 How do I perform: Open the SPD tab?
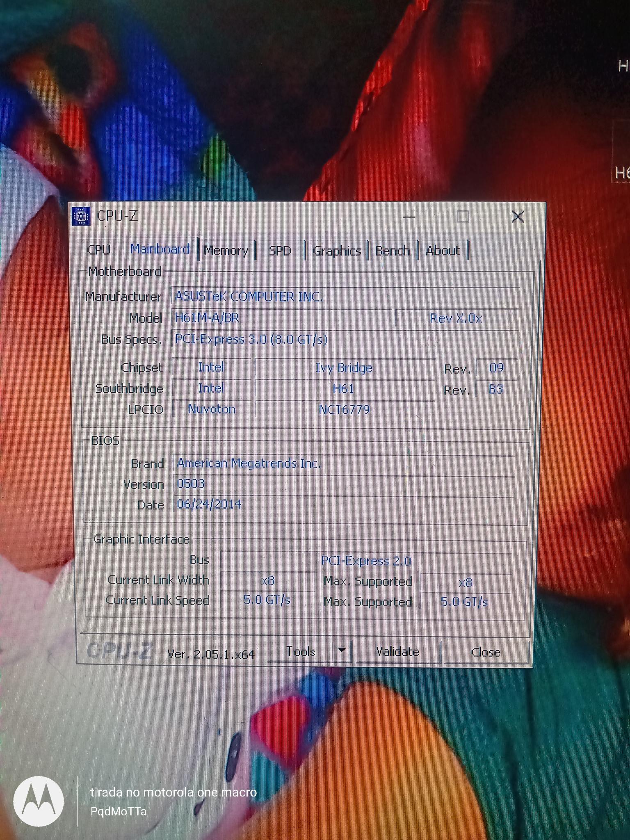280,250
